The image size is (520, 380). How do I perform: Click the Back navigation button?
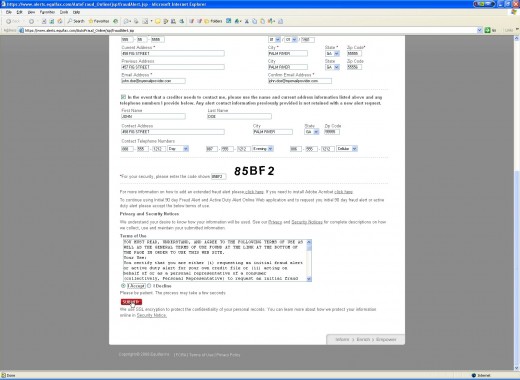tap(12, 21)
